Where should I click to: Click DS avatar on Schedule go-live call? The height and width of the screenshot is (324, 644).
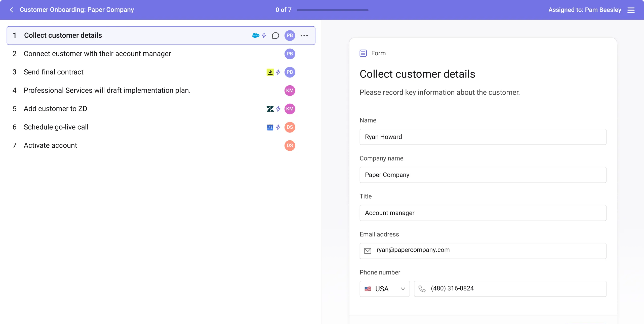click(290, 127)
